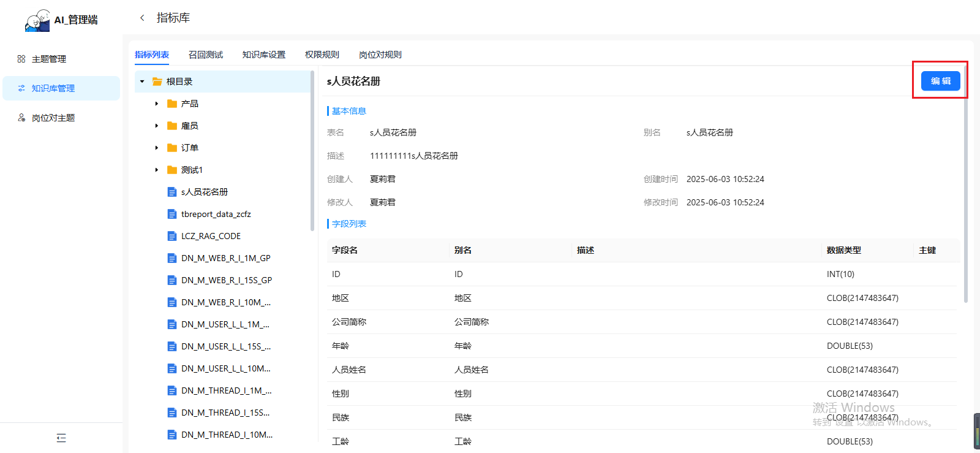Screen dimensions: 980x453
Task: Select DN_M_WEB_R_I_1M_GP table in tree
Action: tap(225, 258)
